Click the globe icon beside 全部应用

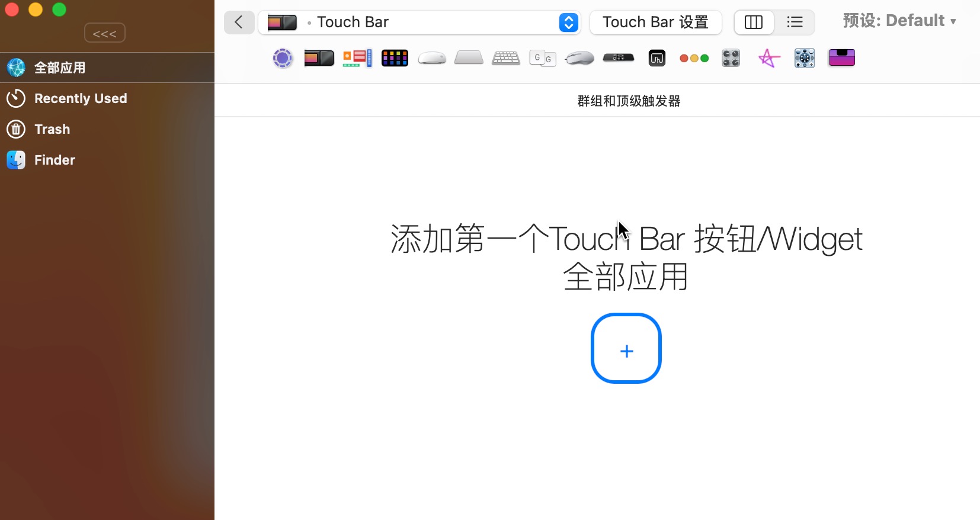(16, 68)
